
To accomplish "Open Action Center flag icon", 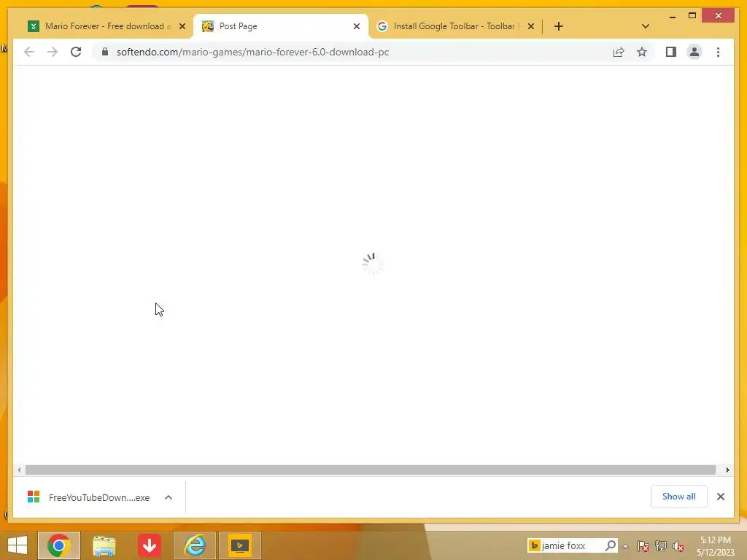I will [x=643, y=545].
